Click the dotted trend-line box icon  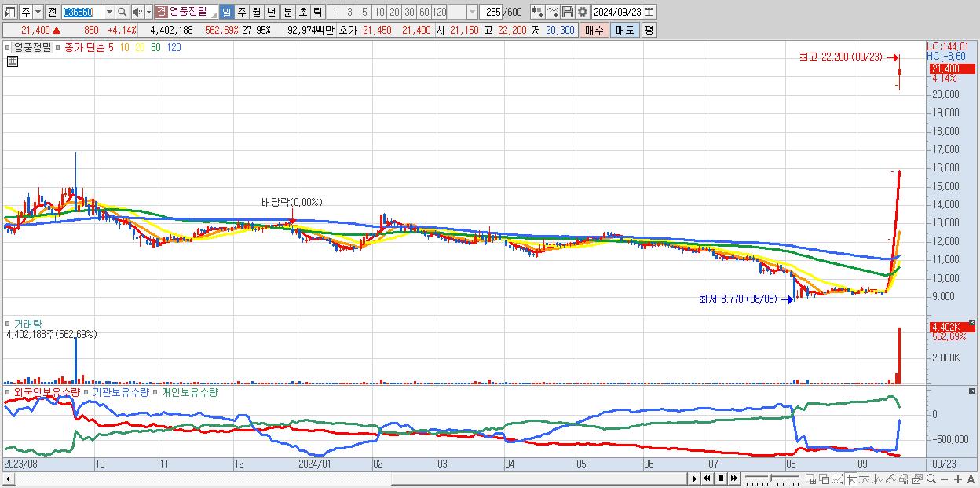(837, 479)
